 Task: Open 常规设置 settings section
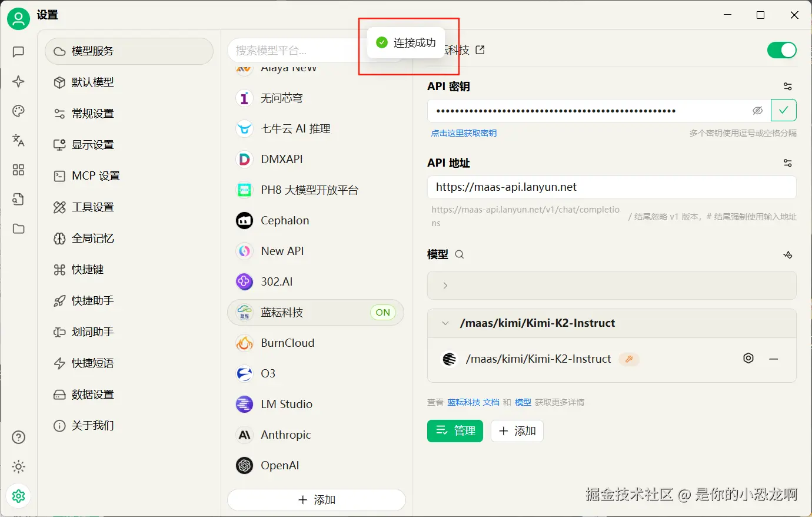point(129,114)
